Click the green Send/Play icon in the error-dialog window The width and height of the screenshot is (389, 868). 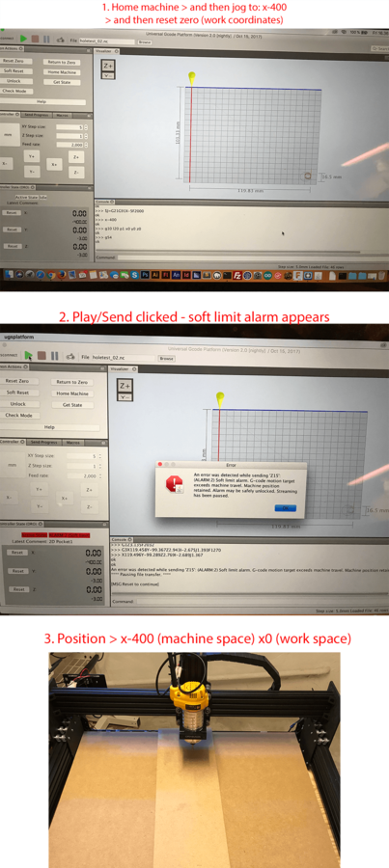(28, 356)
